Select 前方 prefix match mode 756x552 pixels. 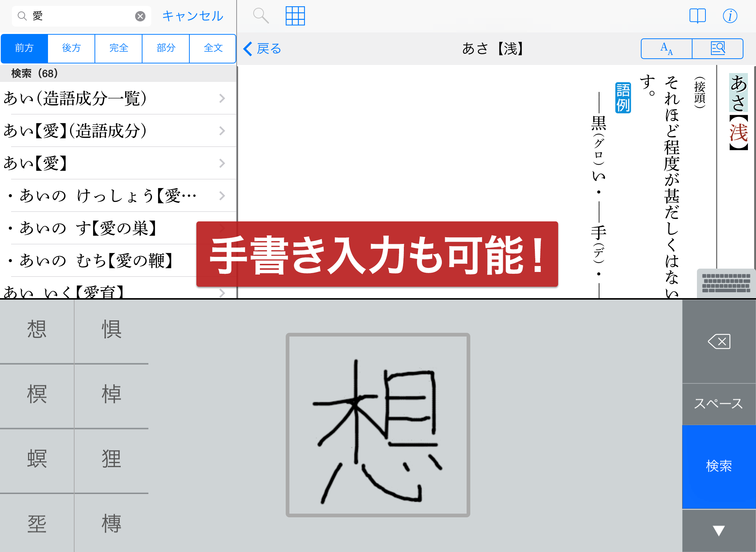coord(24,48)
